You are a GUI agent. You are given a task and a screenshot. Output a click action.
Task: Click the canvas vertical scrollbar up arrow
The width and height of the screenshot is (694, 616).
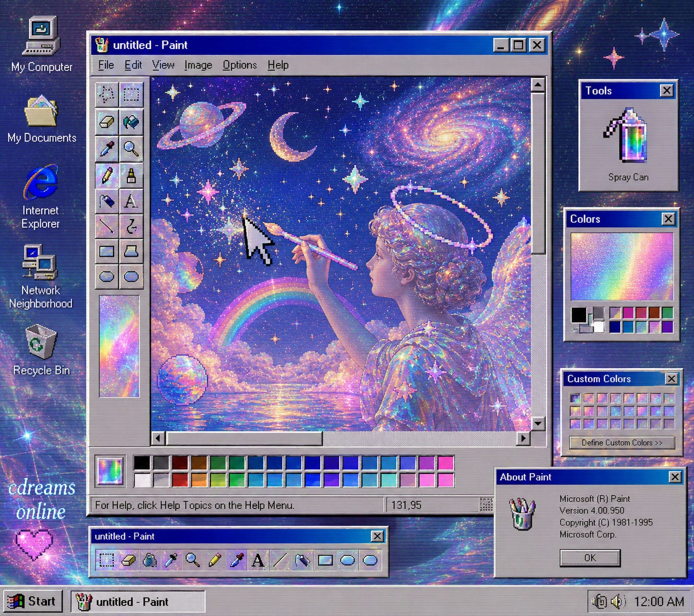tap(538, 84)
